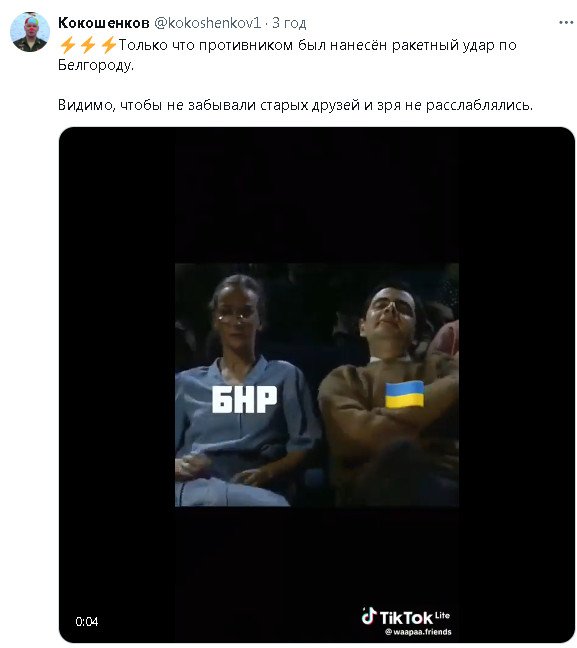This screenshot has height=648, width=577.
Task: Click the БНР caption in the video
Action: [244, 399]
